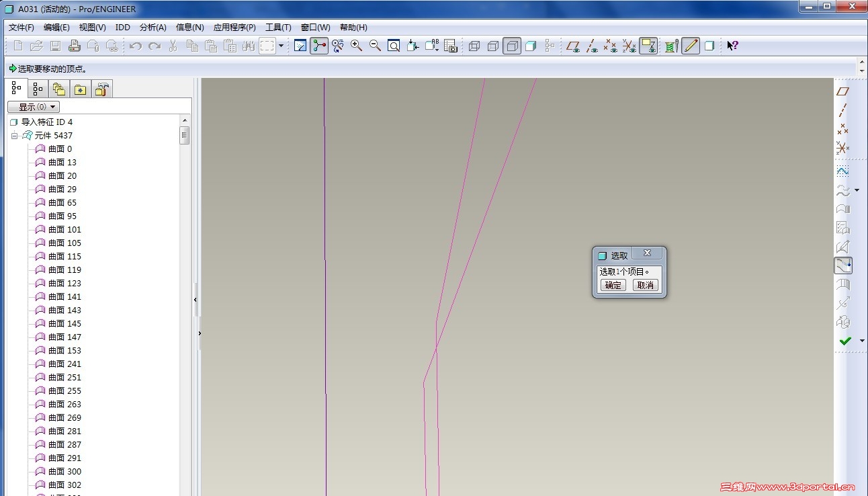The height and width of the screenshot is (496, 868).
Task: Click the Refit to screen icon
Action: pyautogui.click(x=394, y=46)
